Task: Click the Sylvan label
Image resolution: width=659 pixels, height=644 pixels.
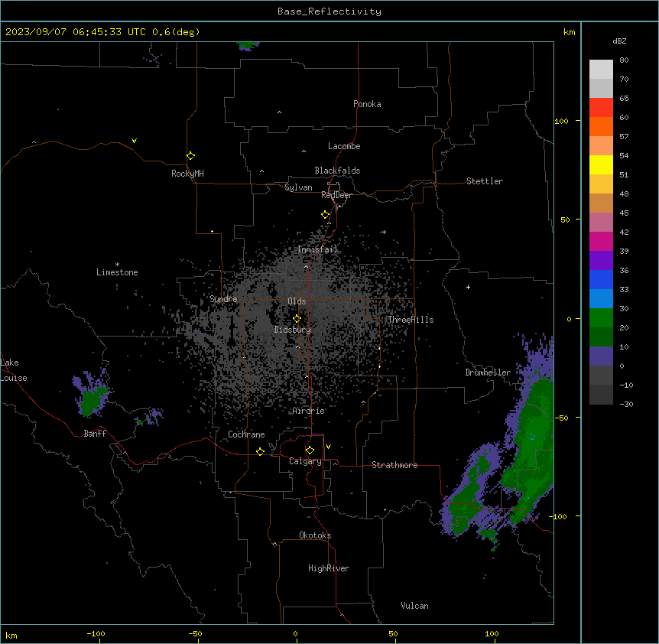Action: coord(298,187)
